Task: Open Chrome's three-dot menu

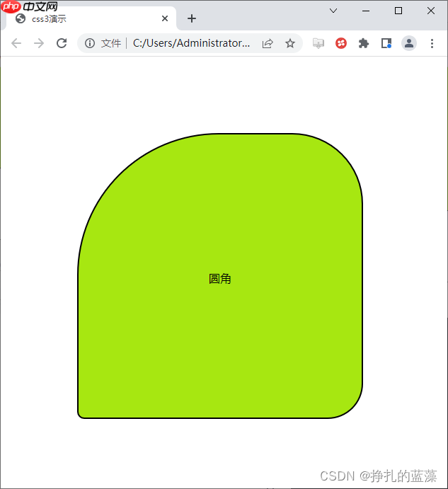Action: tap(432, 43)
